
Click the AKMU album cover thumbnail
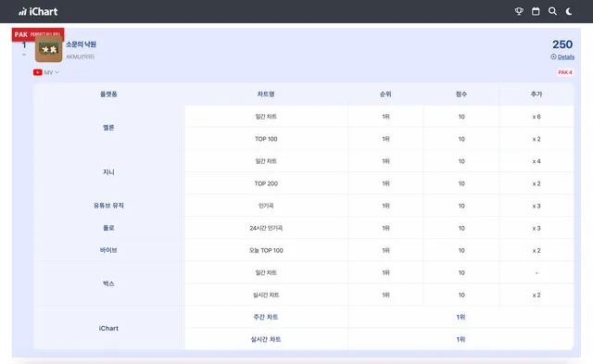click(48, 49)
